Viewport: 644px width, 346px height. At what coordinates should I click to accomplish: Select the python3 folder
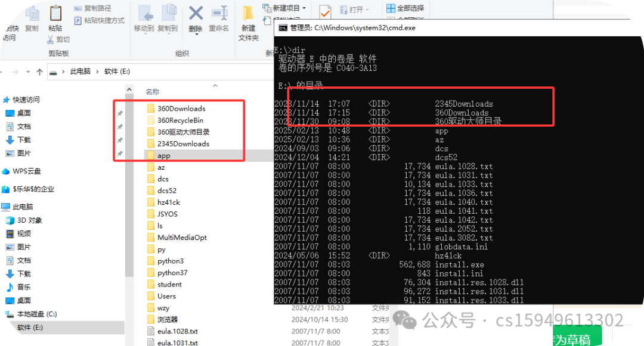(x=170, y=261)
